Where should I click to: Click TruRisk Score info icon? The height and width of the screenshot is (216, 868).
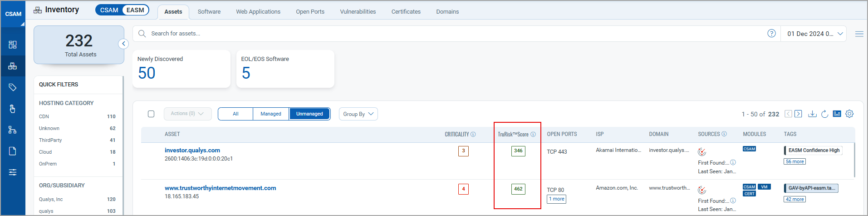(533, 134)
